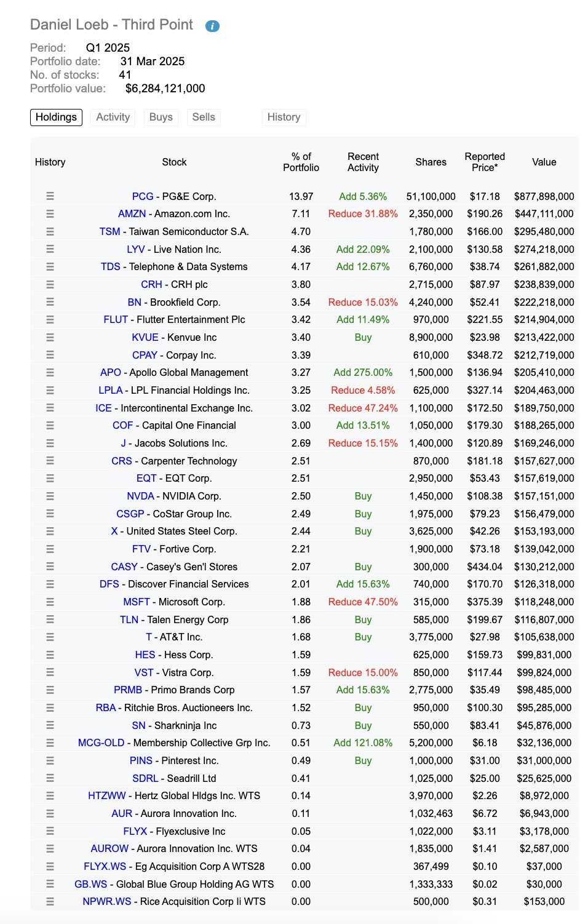Open the History tab
Viewport: 588px width, 924px height.
point(284,117)
